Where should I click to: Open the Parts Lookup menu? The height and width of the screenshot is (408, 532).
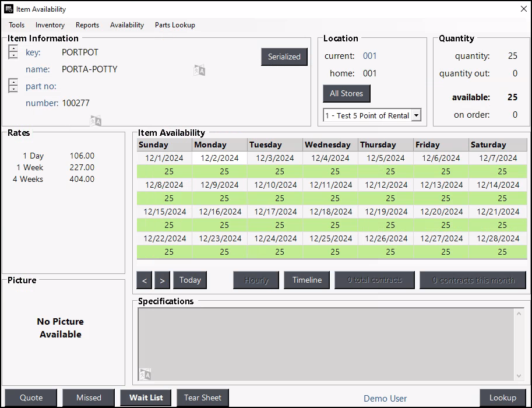tap(175, 25)
